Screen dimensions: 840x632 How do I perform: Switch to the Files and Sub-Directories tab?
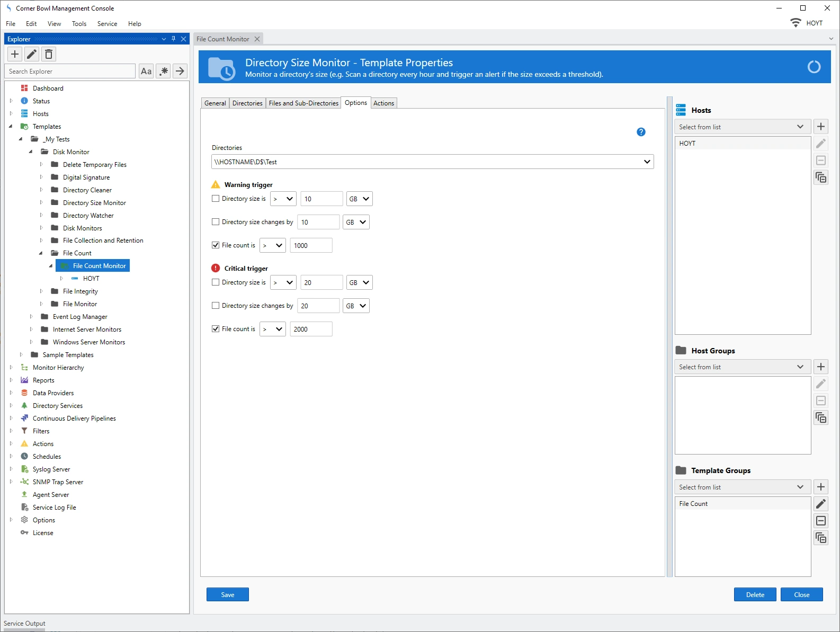click(x=303, y=103)
